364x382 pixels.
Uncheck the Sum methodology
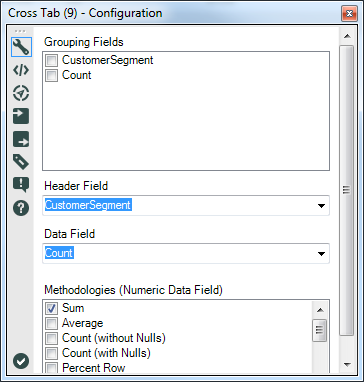tap(51, 308)
